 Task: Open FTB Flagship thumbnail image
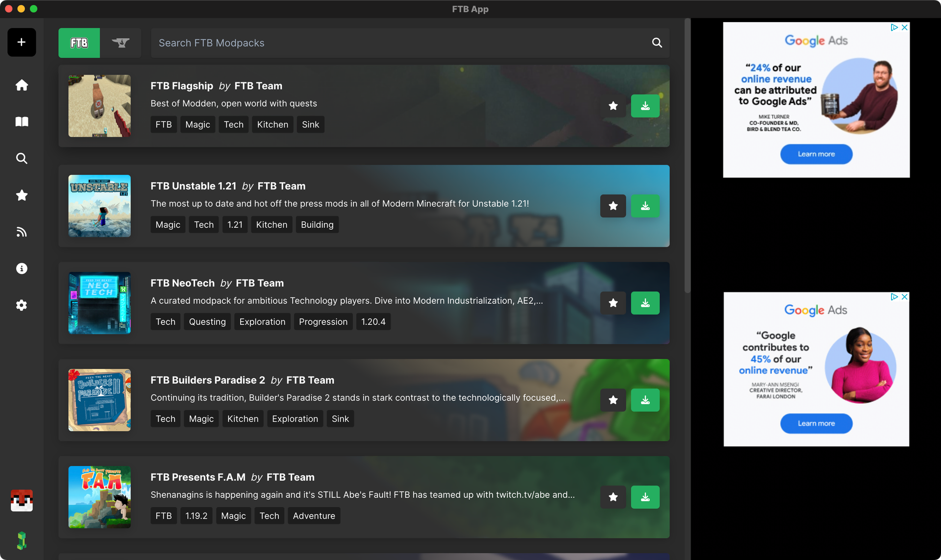[99, 106]
